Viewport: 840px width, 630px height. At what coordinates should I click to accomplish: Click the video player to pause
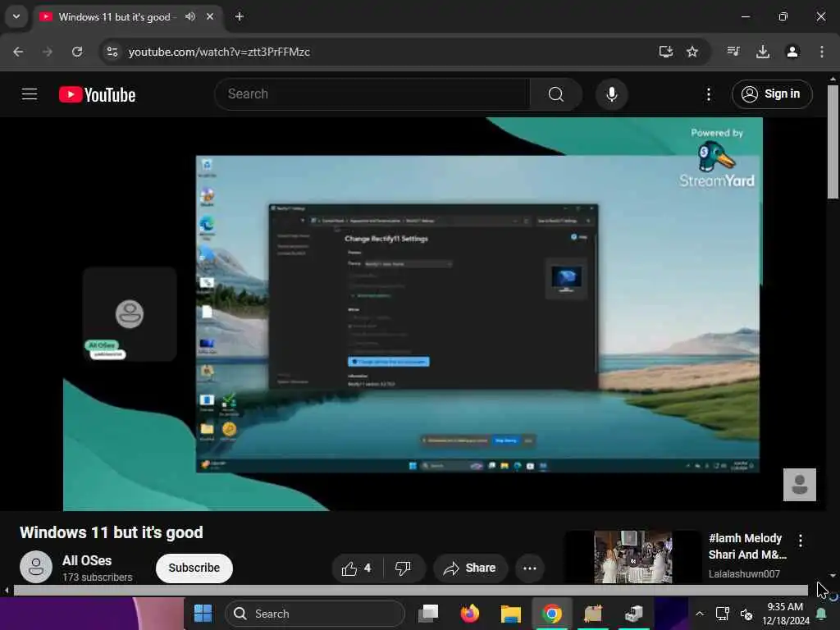[413, 314]
